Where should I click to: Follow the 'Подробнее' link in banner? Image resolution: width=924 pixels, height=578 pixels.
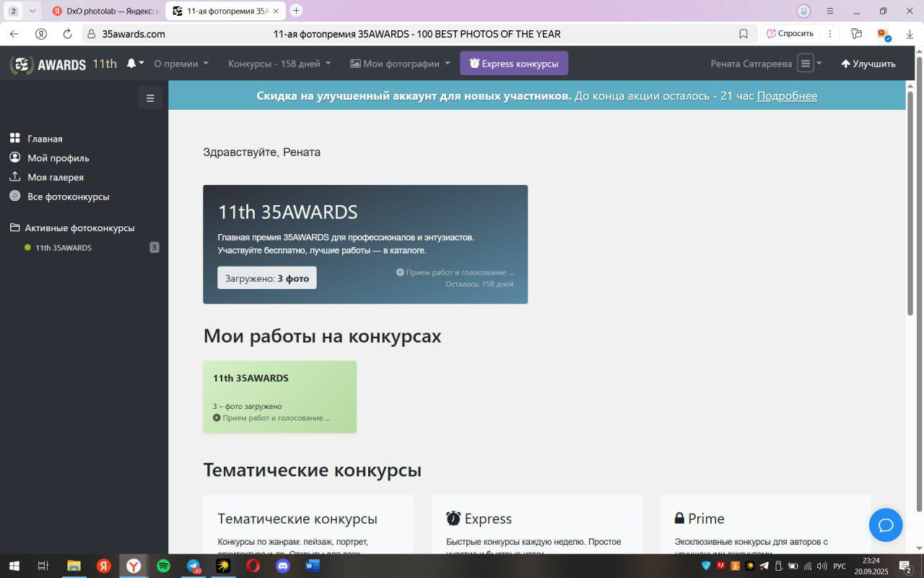click(x=787, y=96)
